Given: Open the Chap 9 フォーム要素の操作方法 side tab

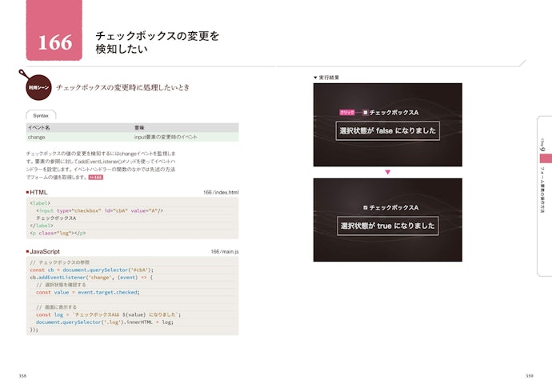Looking at the screenshot, I should 544,196.
